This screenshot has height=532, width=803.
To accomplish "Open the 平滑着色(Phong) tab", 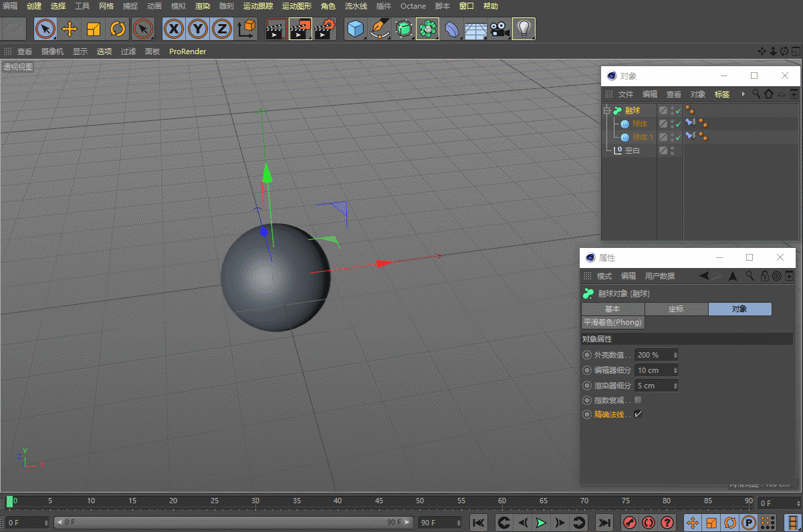I will click(612, 322).
